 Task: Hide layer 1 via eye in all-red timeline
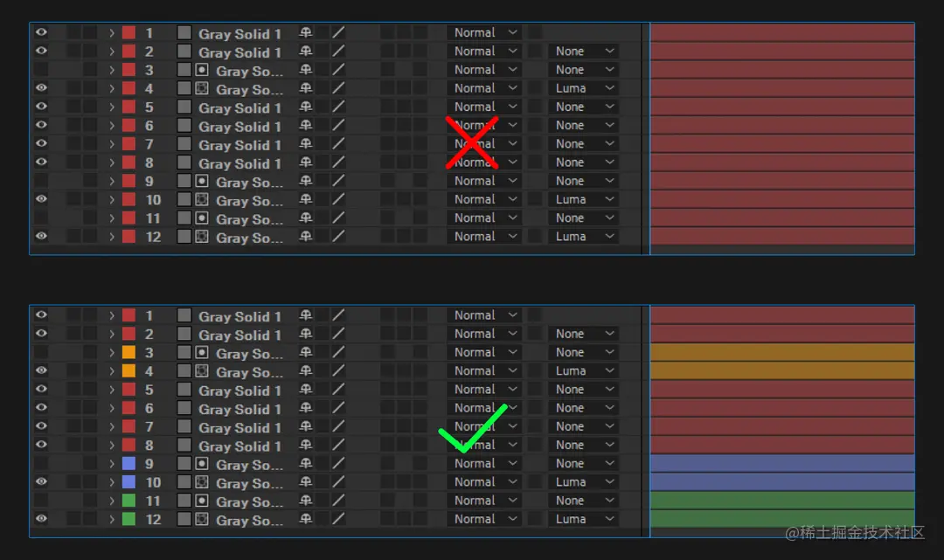click(x=41, y=32)
